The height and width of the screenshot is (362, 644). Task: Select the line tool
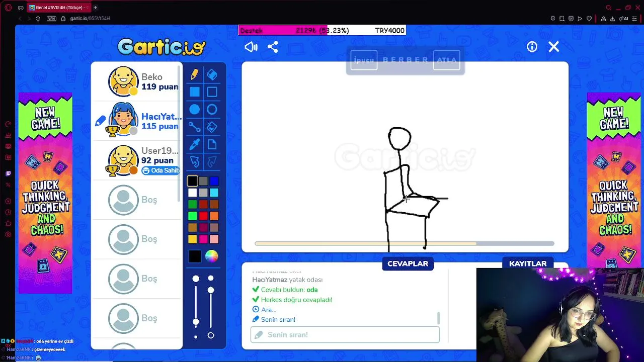tap(195, 127)
